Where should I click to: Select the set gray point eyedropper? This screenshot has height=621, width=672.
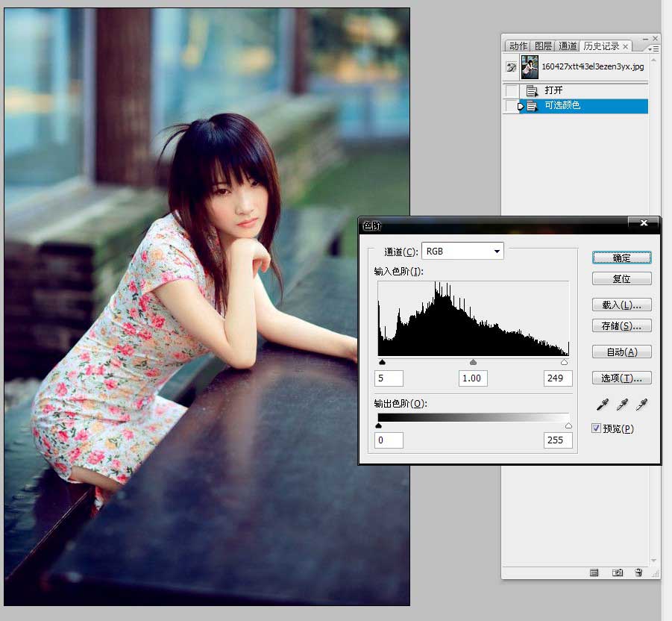pyautogui.click(x=622, y=405)
